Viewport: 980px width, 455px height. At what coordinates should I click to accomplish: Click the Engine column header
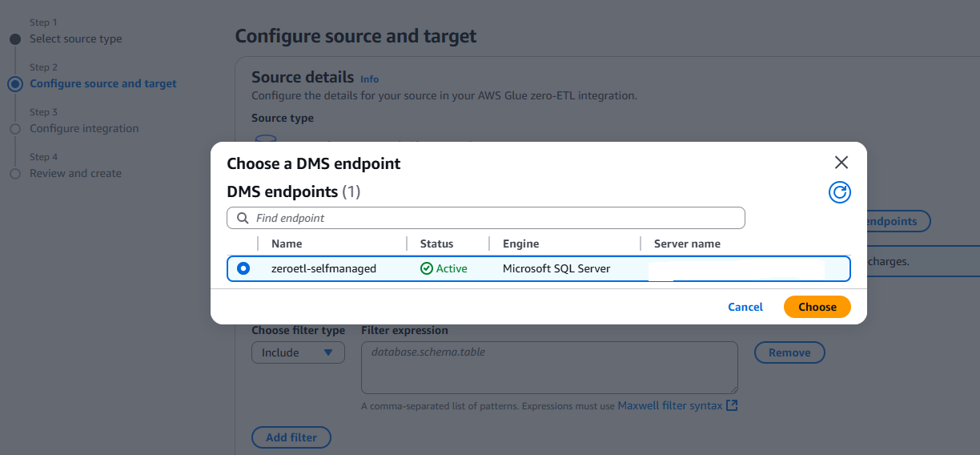520,244
